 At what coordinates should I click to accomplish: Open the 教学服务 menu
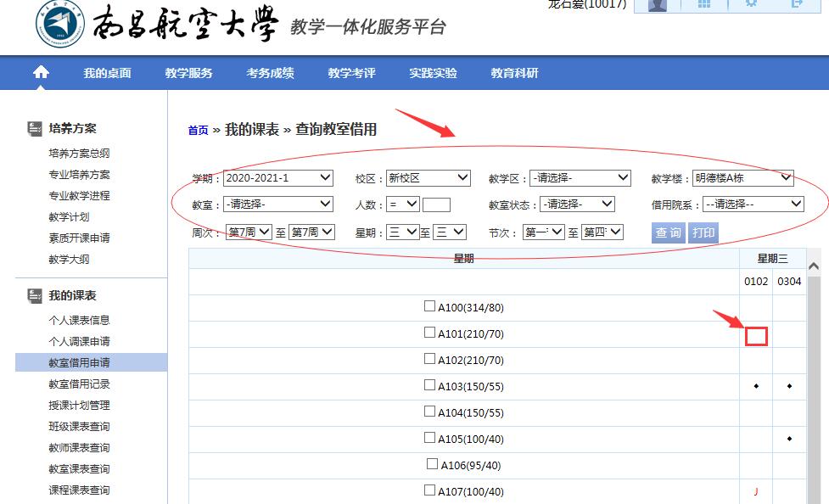[x=188, y=73]
